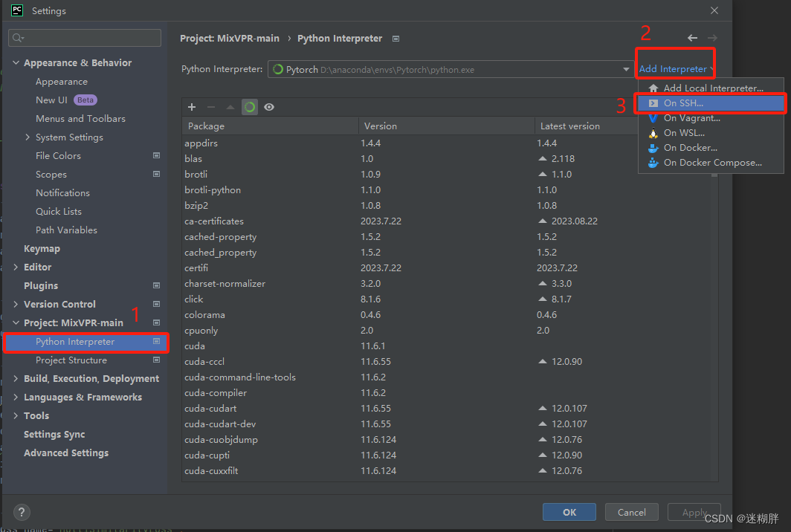Collapse the Appearance & Behavior section

[x=16, y=62]
